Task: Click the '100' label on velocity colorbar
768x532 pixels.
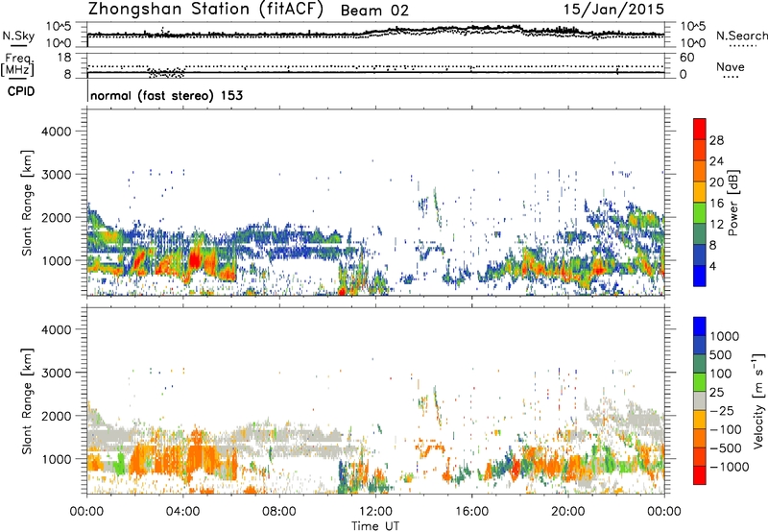Action: click(x=721, y=374)
